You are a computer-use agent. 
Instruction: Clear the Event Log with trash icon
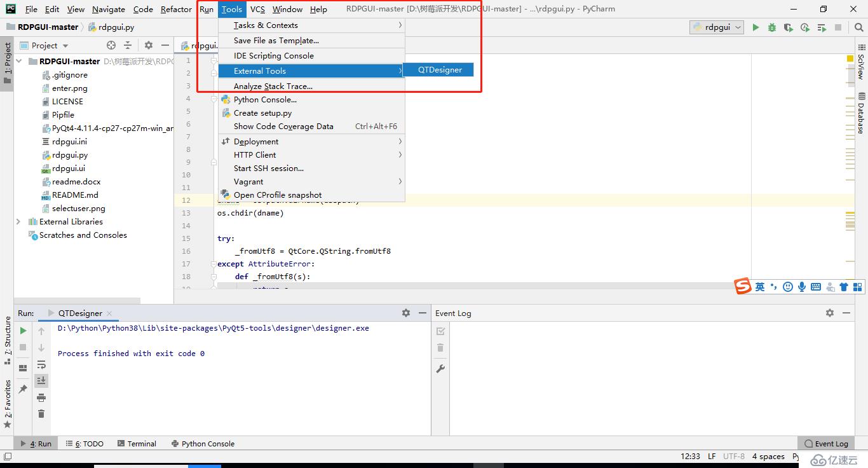440,348
